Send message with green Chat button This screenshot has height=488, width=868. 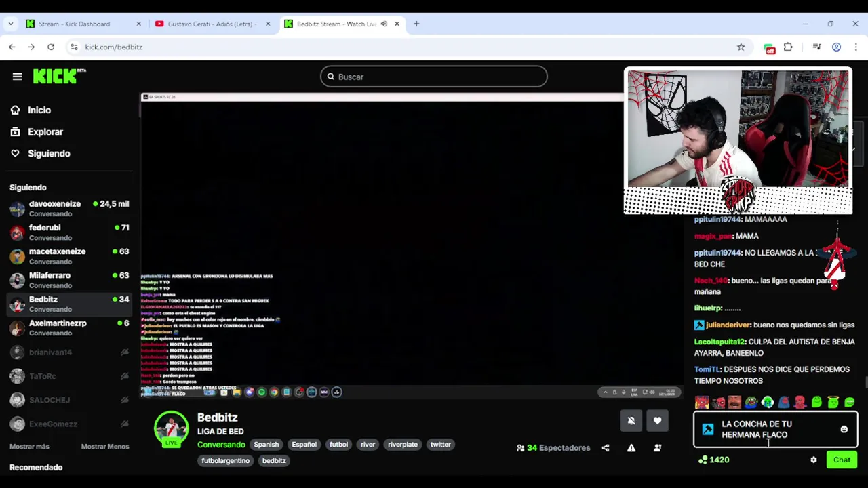point(842,460)
